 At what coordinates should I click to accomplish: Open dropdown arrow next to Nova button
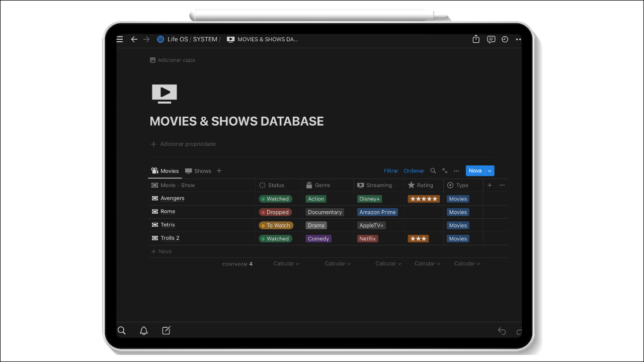pos(490,171)
